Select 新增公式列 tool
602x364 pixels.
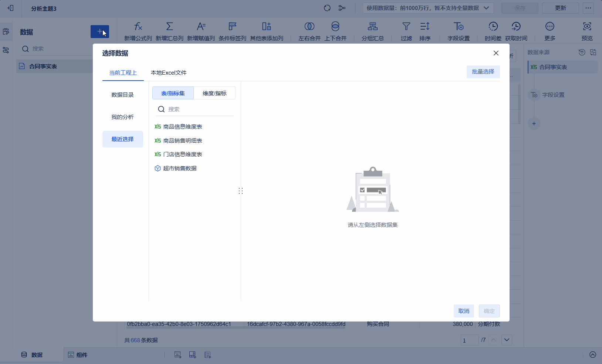(x=138, y=31)
